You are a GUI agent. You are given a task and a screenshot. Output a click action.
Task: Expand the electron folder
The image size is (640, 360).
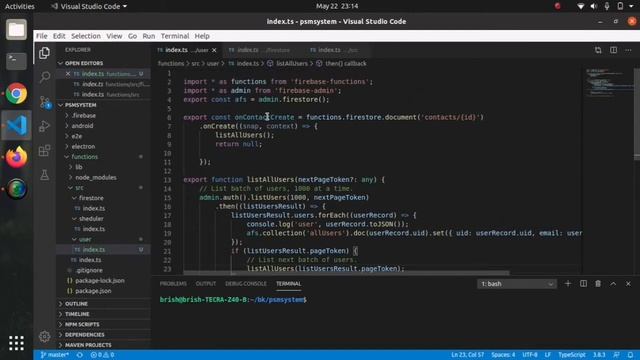[83, 146]
